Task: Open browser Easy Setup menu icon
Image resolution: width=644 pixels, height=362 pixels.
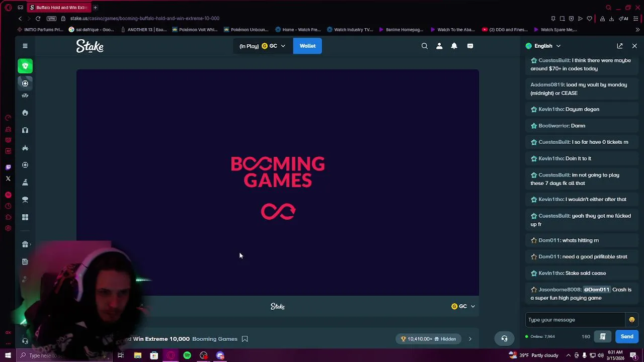Action: tap(635, 19)
